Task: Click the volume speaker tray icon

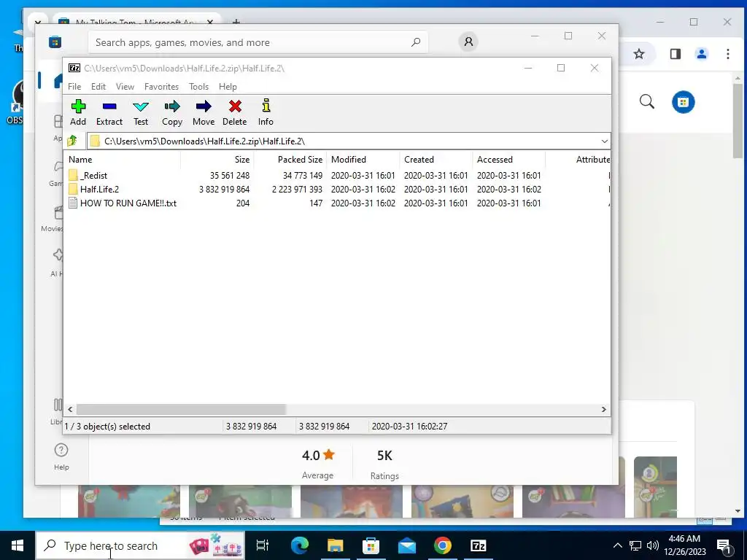Action: 653,545
